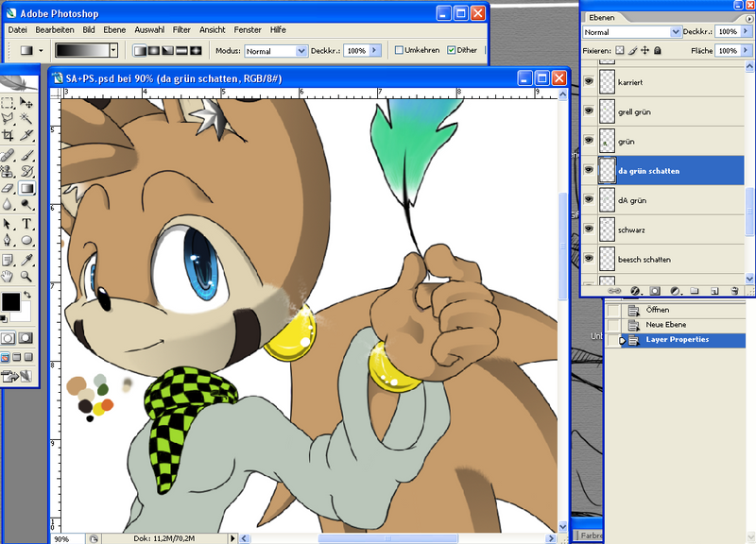Open the Filter menu
The height and width of the screenshot is (544, 756).
coord(181,30)
